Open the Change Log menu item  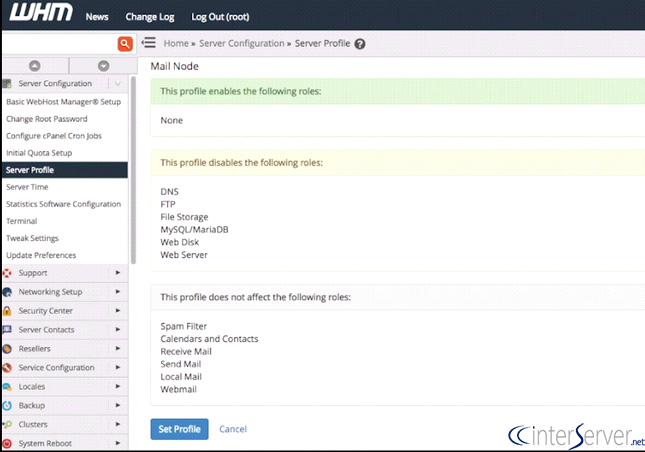[150, 17]
